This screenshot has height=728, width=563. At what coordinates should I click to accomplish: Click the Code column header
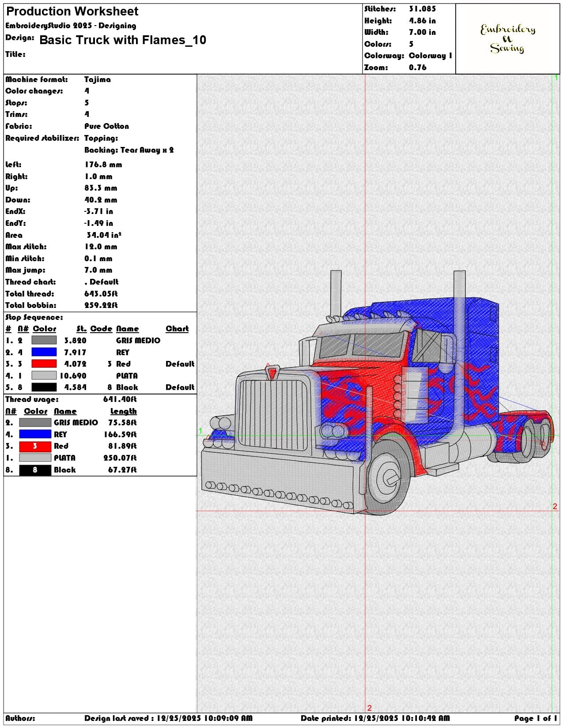tap(101, 329)
